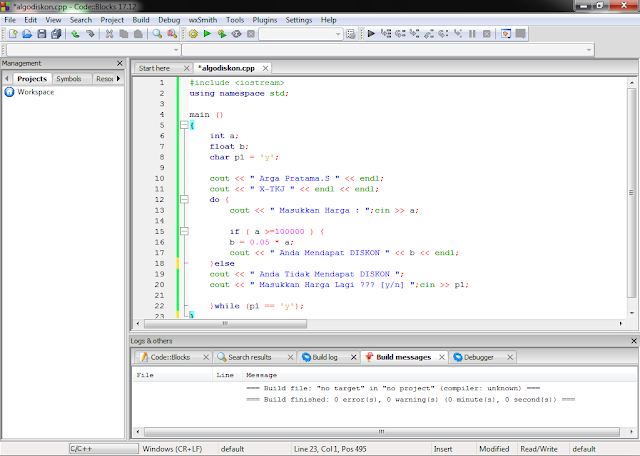Start debugging with the black play icon

tap(371, 34)
